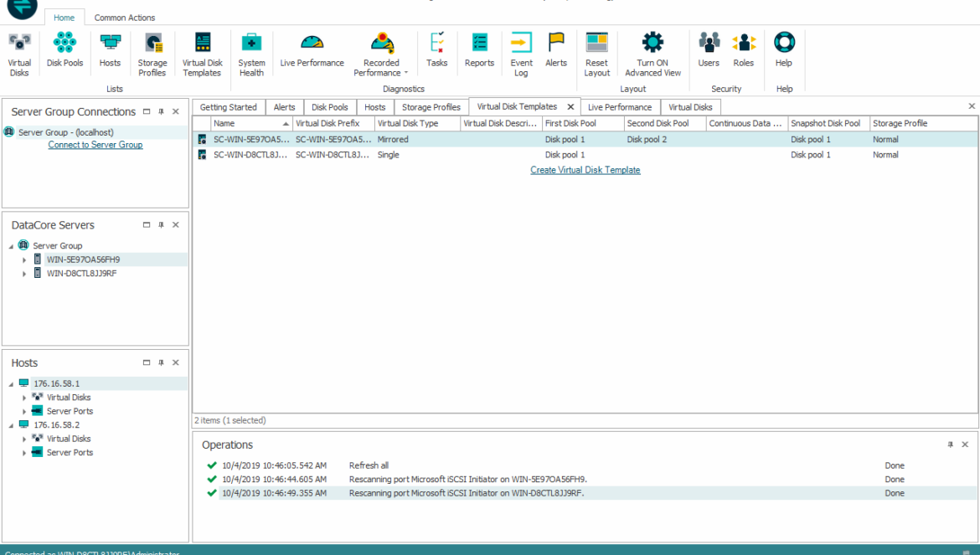Click Reset Layout in the ribbon

[x=597, y=54]
